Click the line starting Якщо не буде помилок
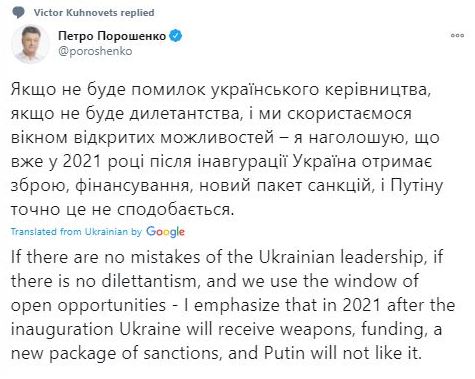Screen dimensions: 475x379 (x=219, y=90)
